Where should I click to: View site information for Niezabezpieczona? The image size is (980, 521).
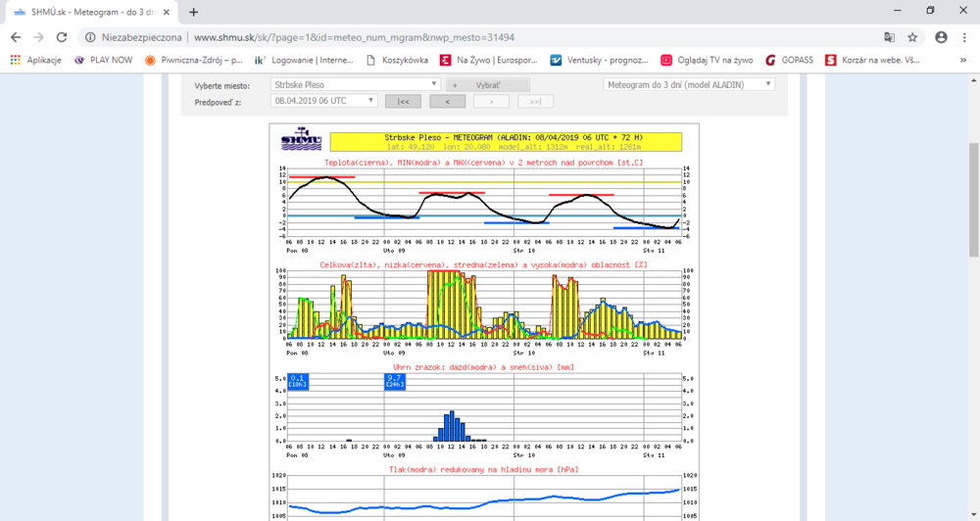tap(133, 37)
